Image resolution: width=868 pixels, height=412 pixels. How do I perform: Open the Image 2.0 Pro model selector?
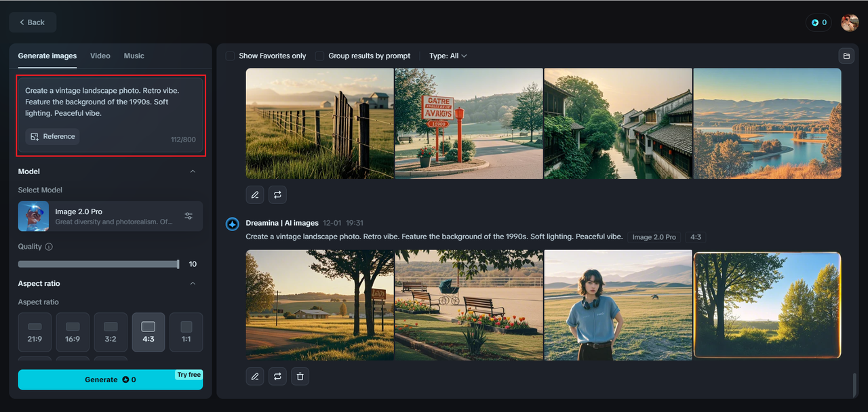pyautogui.click(x=111, y=216)
